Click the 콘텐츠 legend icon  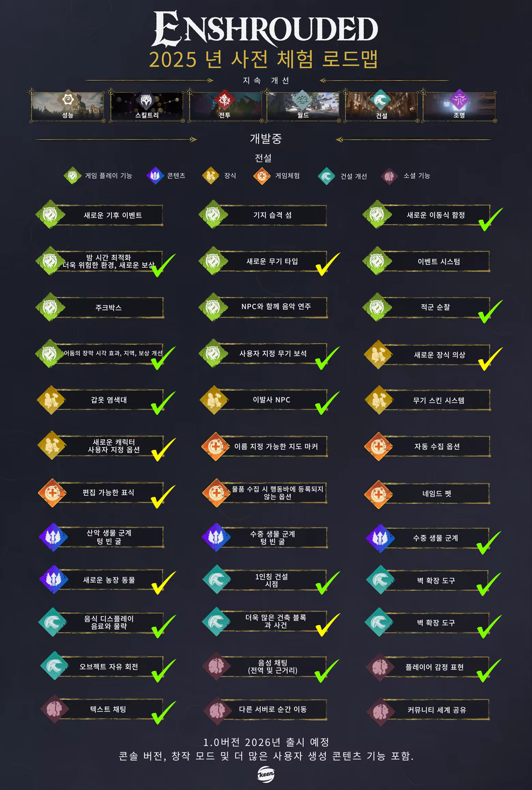coord(155,176)
